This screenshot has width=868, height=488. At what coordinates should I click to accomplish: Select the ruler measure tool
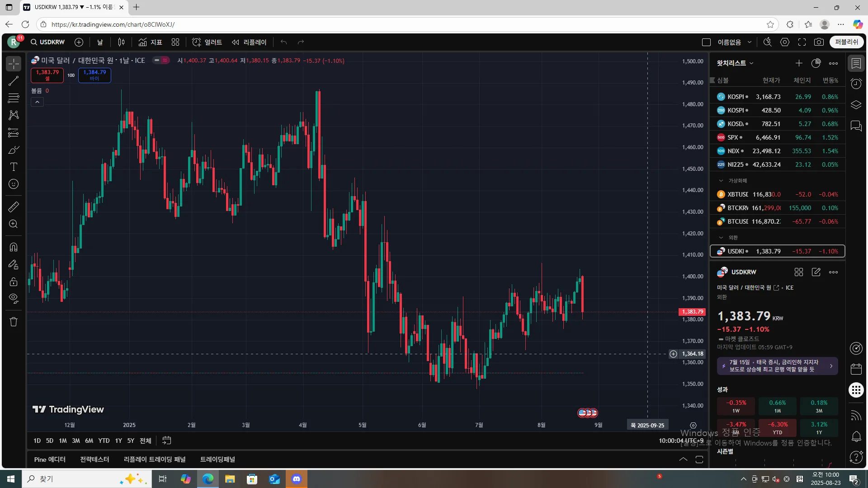click(14, 207)
